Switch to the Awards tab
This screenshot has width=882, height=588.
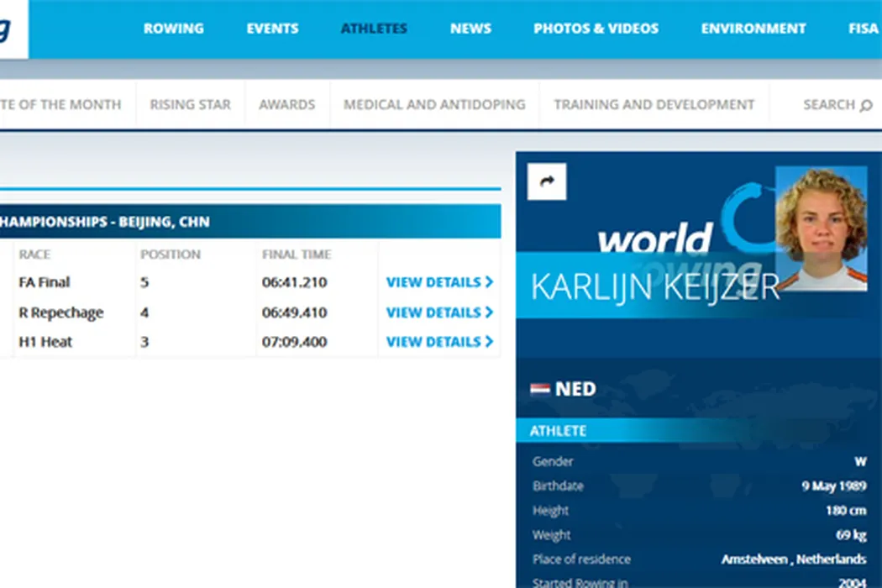(286, 105)
